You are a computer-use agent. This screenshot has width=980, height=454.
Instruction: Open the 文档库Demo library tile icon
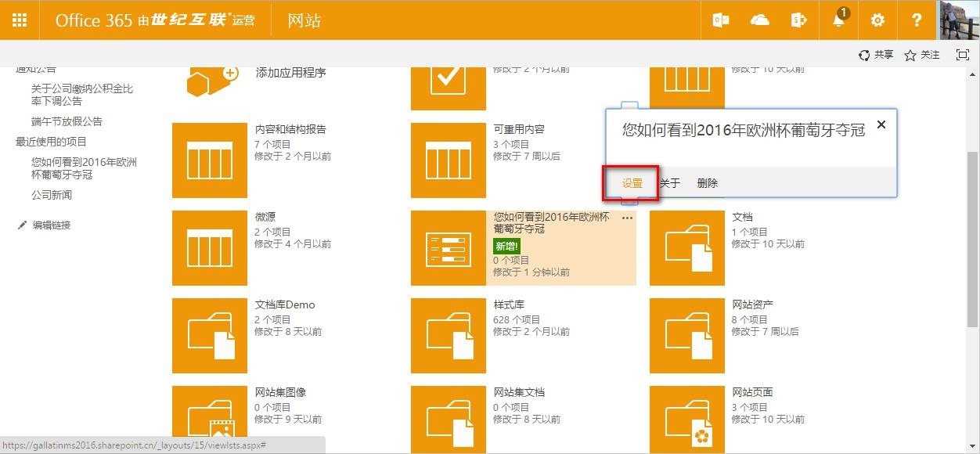click(210, 336)
